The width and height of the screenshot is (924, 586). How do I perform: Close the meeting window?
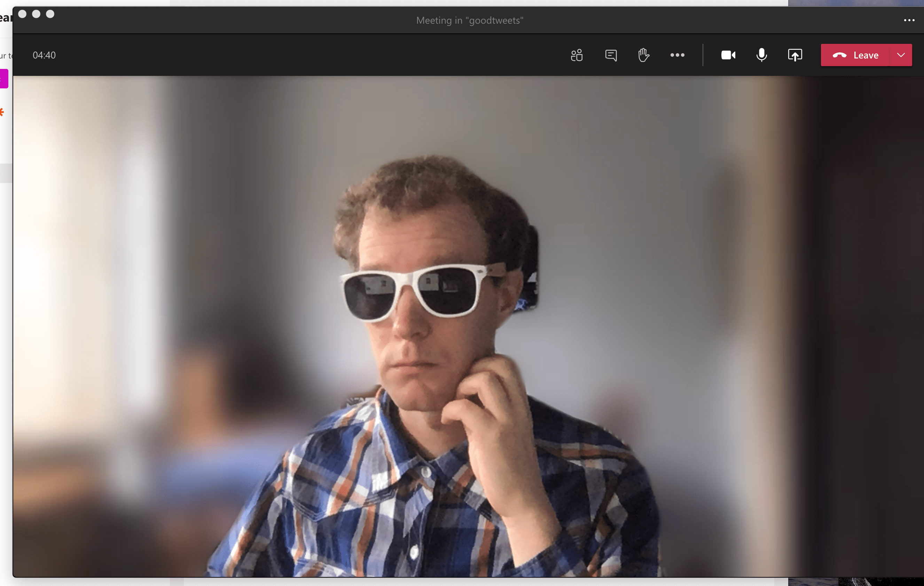tap(22, 14)
